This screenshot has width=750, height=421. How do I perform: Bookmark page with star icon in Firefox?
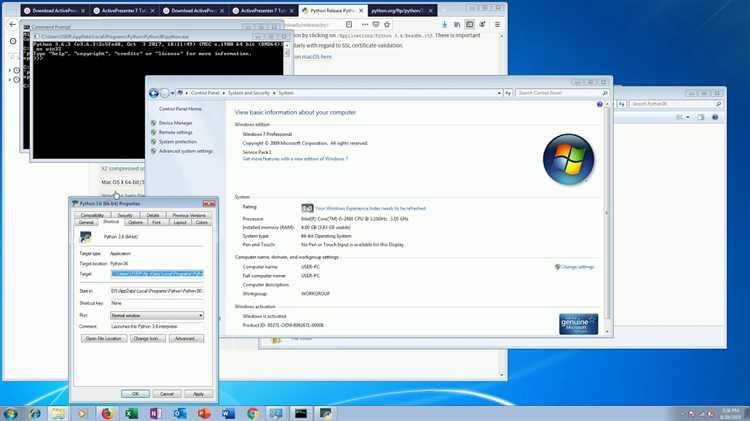[x=387, y=24]
